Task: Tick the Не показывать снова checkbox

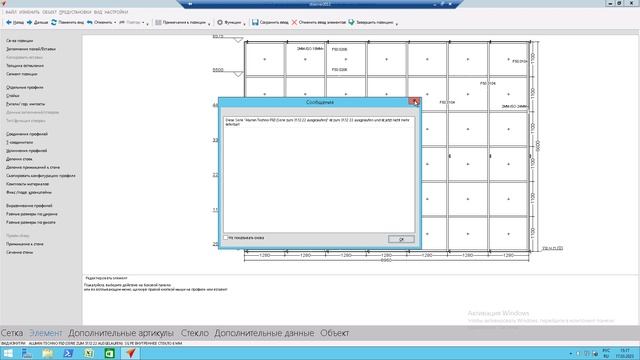Action: [226, 238]
